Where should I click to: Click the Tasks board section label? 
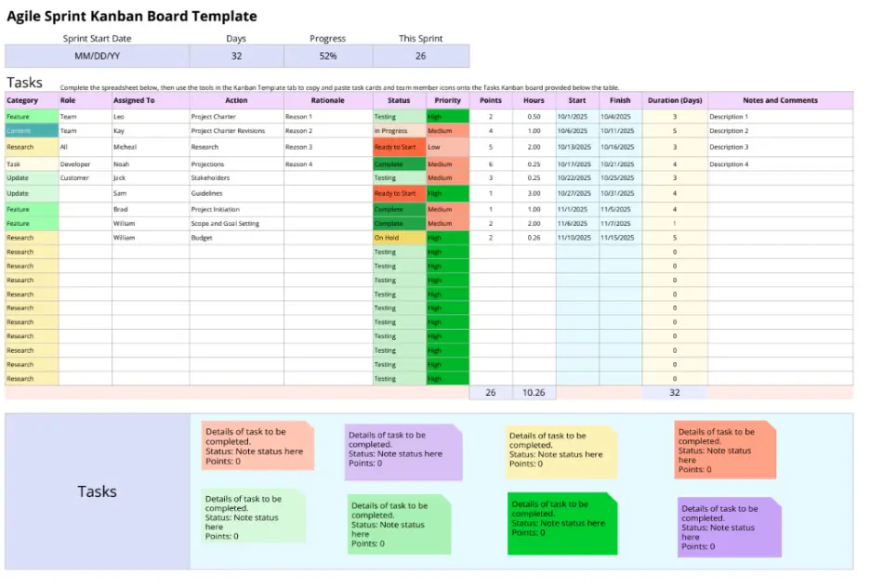coord(97,491)
